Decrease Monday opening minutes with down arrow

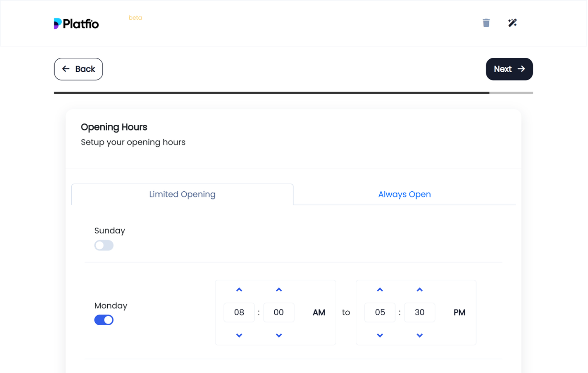click(x=279, y=336)
